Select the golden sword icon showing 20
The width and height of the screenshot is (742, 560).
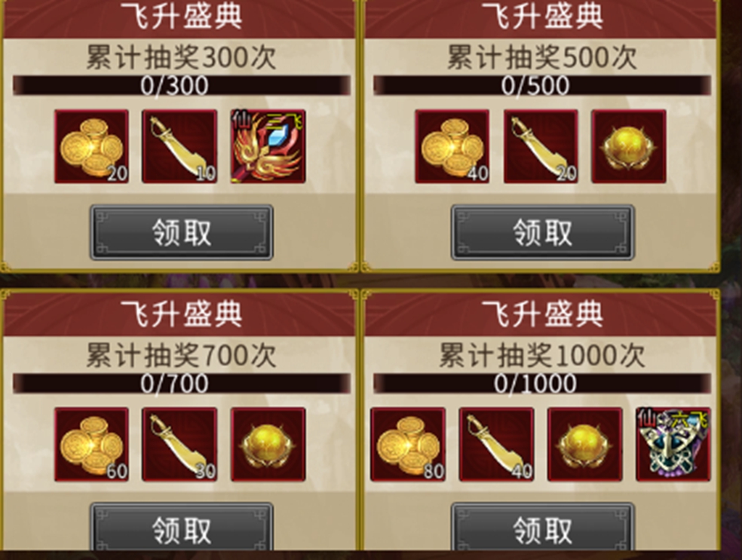pyautogui.click(x=541, y=147)
